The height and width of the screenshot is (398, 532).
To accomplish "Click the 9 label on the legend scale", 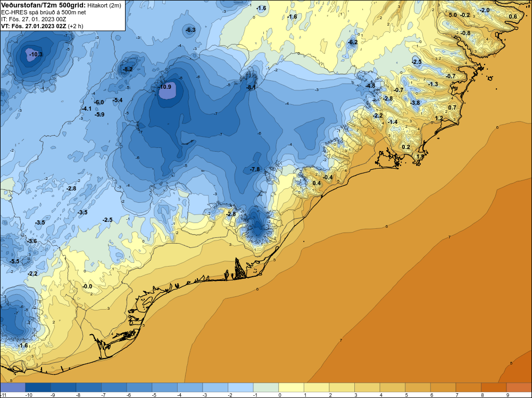I will click(x=508, y=395).
